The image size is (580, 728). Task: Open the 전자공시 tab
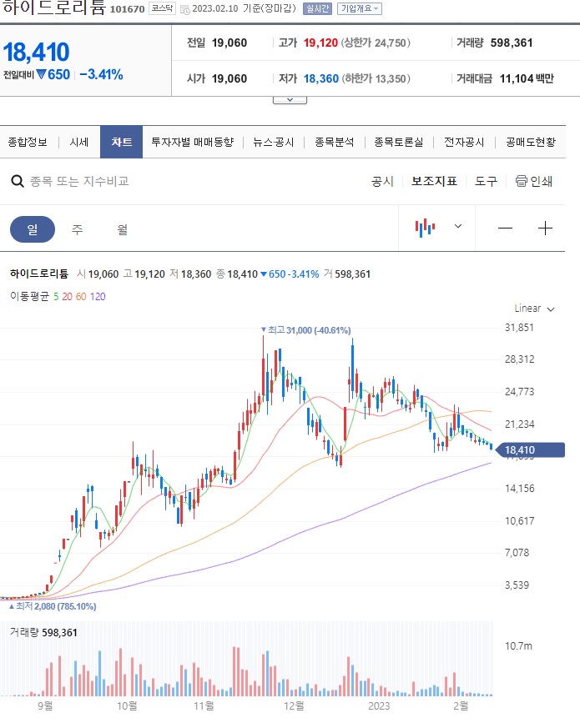(x=464, y=142)
